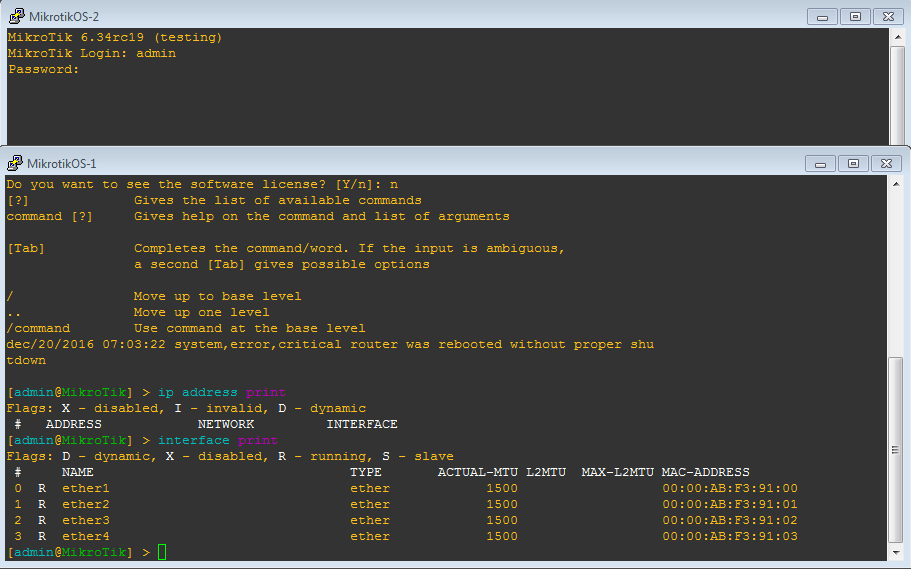This screenshot has height=569, width=911.
Task: Close the MikrotikOS-2 window
Action: (888, 17)
